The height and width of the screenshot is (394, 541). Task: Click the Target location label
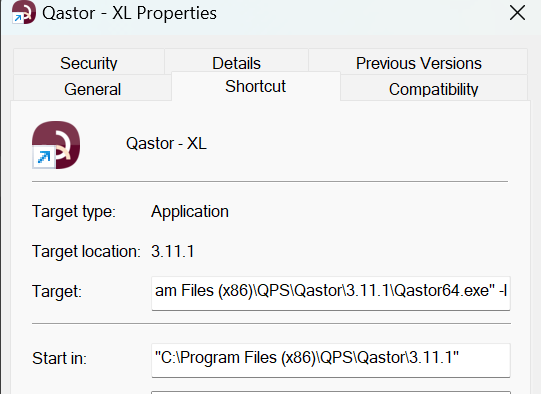point(86,251)
